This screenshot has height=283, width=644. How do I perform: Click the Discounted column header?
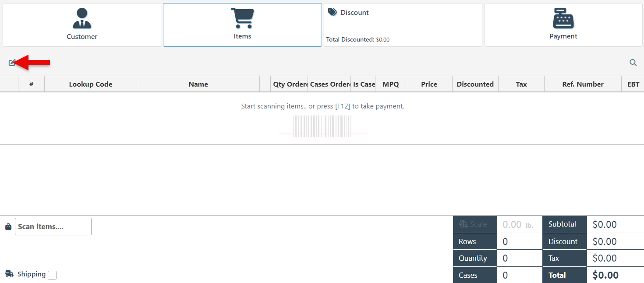coord(475,84)
